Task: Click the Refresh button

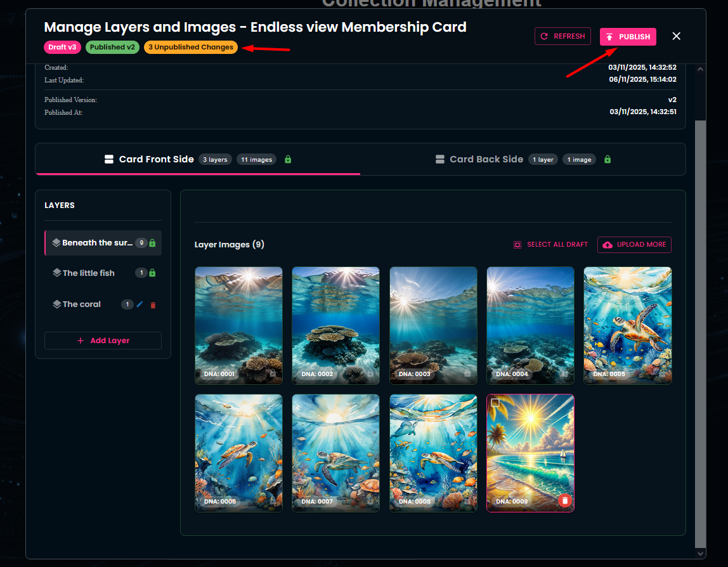Action: tap(562, 36)
